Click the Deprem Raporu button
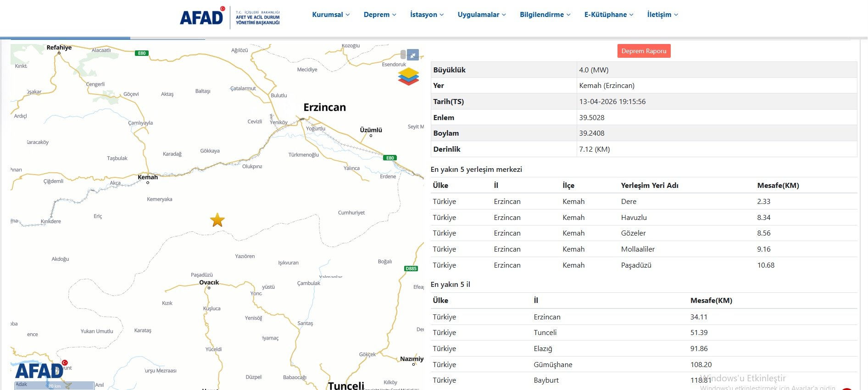868x390 pixels. click(644, 51)
